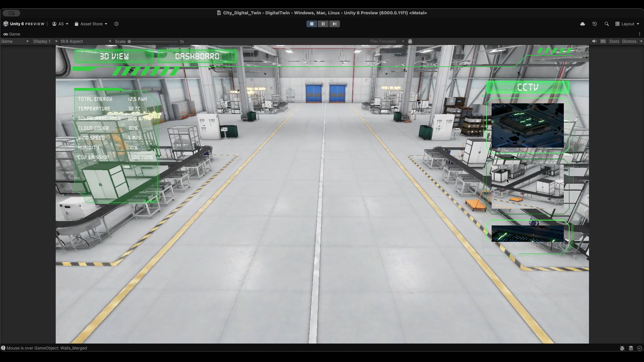Screen dimensions: 644x362
Task: Click the CO2 EMISSION readout
Action: [115, 157]
